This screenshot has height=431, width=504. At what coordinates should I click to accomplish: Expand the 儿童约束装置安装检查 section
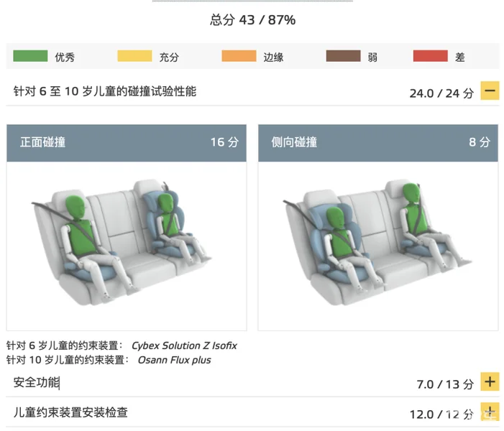click(490, 412)
